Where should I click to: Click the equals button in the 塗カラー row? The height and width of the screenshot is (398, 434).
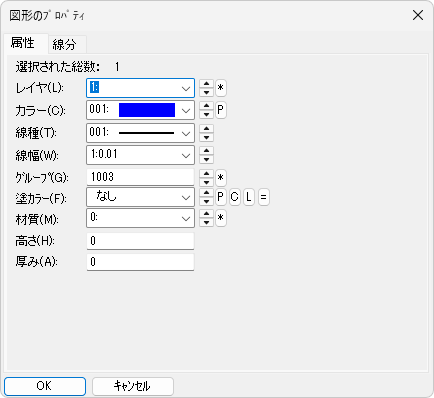pyautogui.click(x=263, y=197)
